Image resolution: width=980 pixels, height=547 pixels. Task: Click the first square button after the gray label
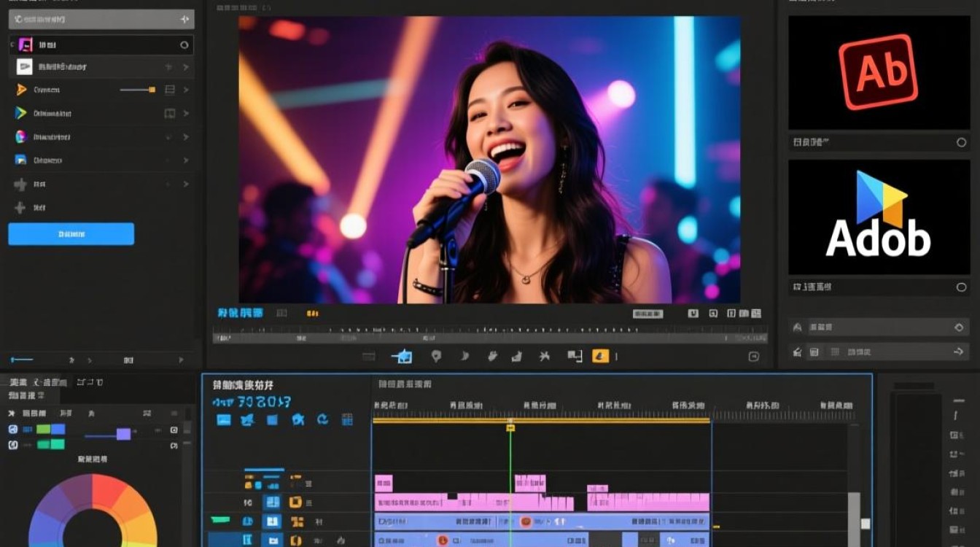pos(693,314)
